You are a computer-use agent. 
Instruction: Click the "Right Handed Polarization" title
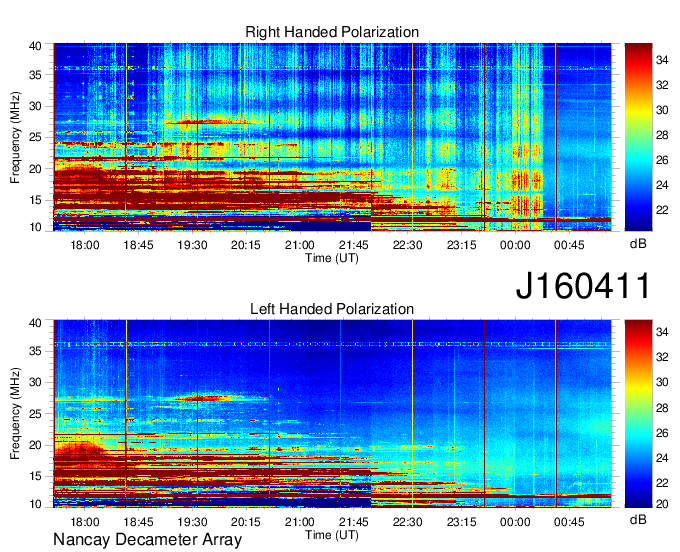[x=332, y=32]
